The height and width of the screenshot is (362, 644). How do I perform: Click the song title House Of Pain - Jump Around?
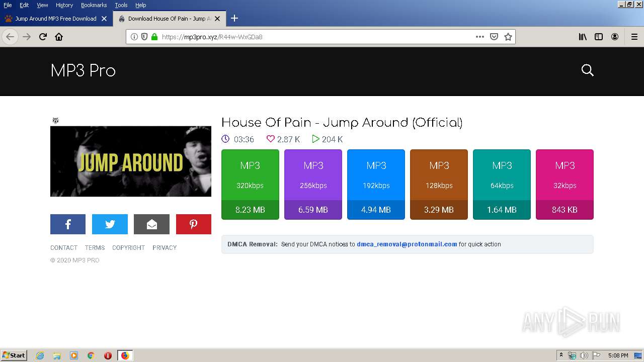click(x=342, y=123)
